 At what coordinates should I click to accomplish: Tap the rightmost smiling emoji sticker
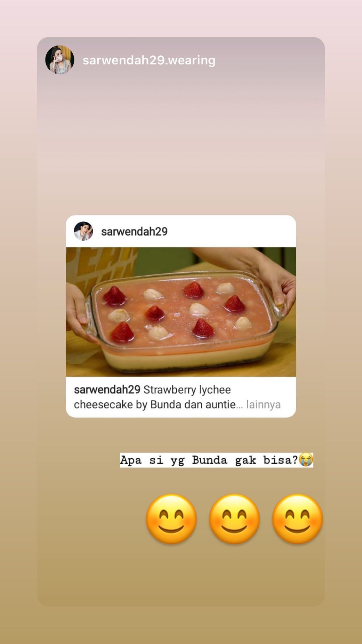pyautogui.click(x=297, y=519)
